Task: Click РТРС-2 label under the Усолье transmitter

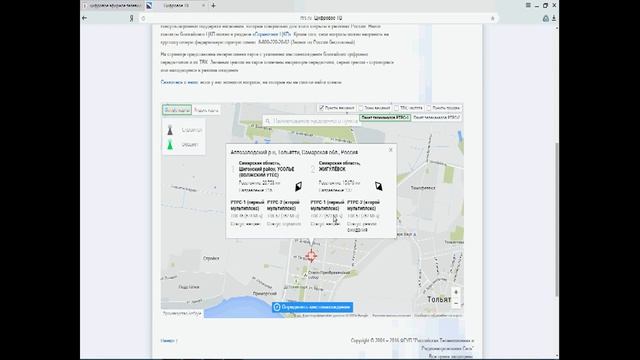Action: point(284,205)
